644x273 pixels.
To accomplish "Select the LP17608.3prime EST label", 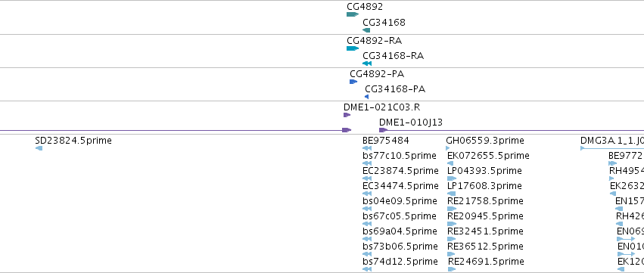I will pyautogui.click(x=484, y=186).
